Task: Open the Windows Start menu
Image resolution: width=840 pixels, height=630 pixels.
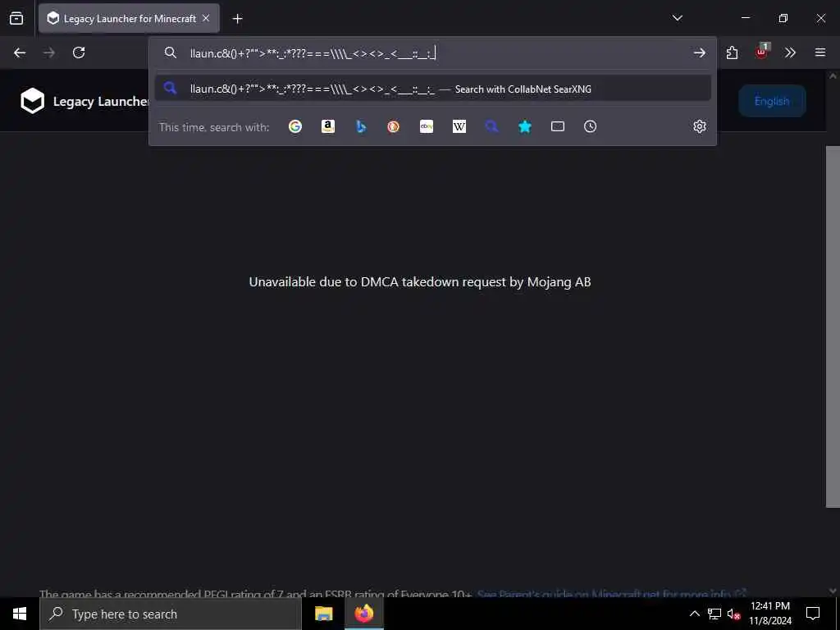Action: pyautogui.click(x=20, y=614)
